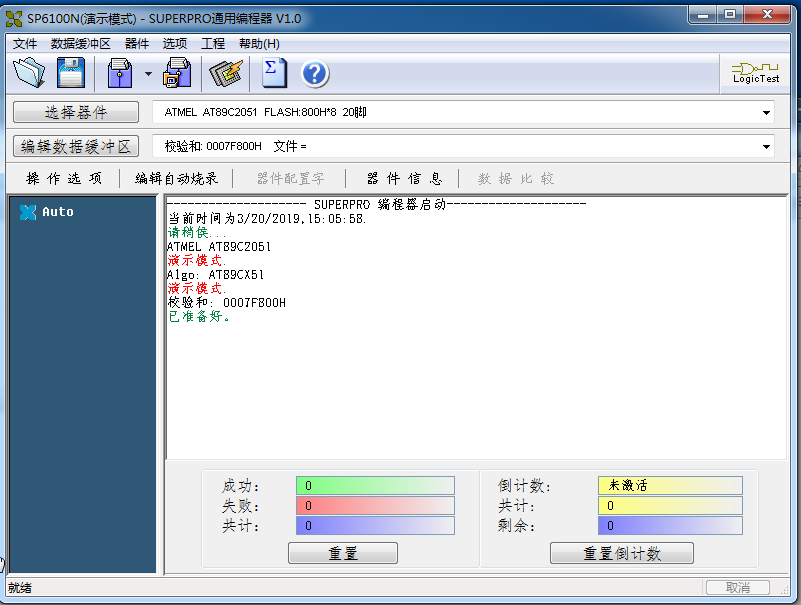Click the yellow 未激活 countdown field
Viewport: 801px width, 605px height.
(x=670, y=485)
